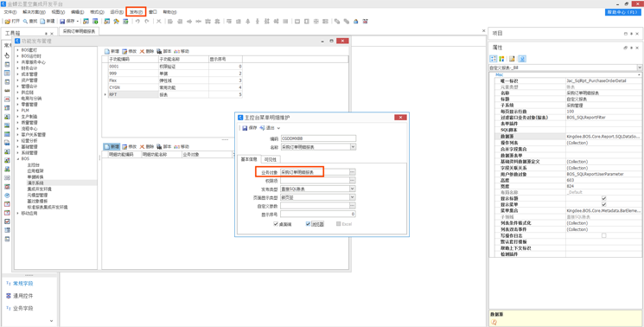Toggle the 显示菜单 property checkbox
This screenshot has width=644, height=327.
[603, 204]
